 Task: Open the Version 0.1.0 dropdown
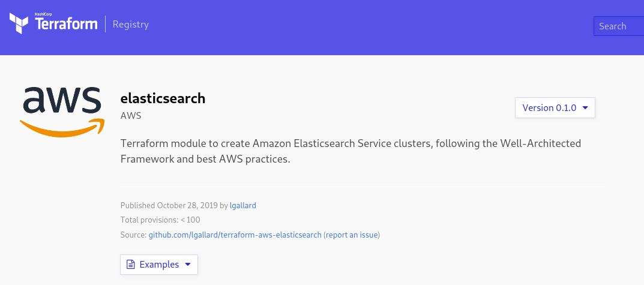(x=555, y=107)
